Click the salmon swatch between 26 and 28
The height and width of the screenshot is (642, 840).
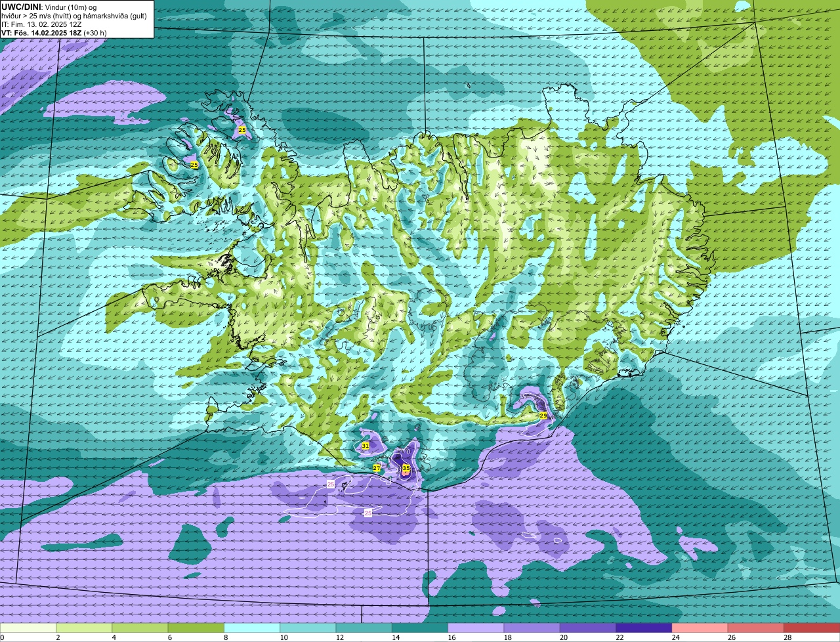point(756,628)
